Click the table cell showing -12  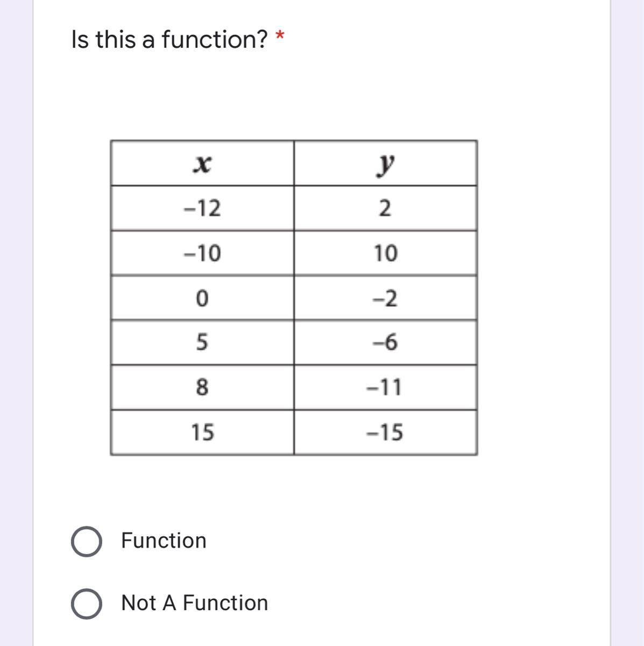tap(202, 208)
